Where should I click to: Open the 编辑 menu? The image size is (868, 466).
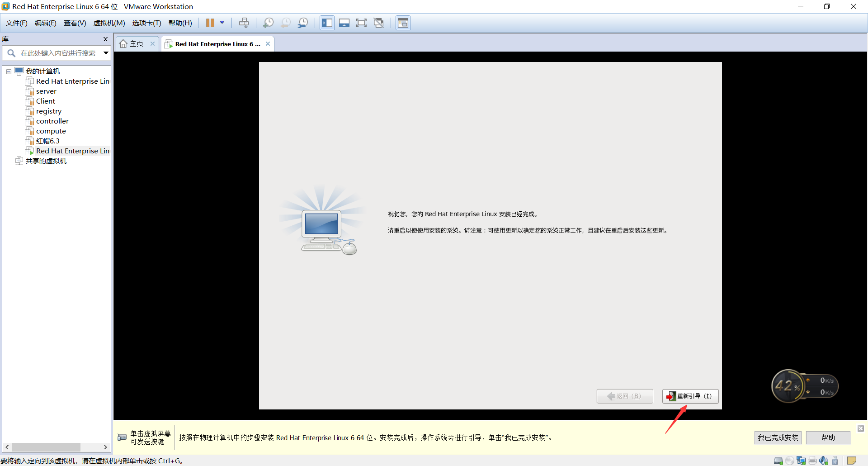click(46, 23)
